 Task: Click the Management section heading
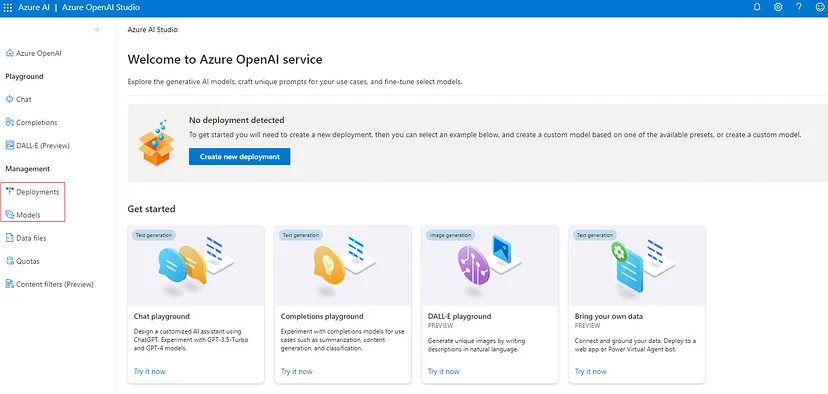27,169
